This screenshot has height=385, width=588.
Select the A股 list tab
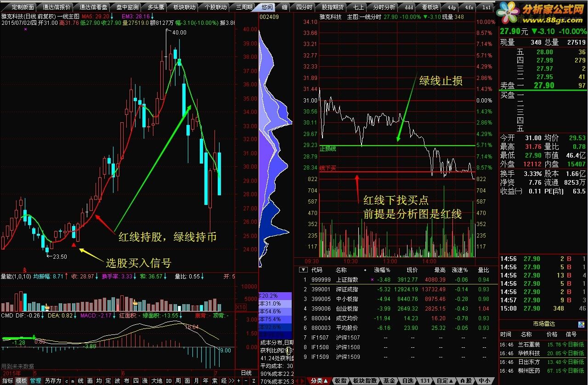pos(466,381)
